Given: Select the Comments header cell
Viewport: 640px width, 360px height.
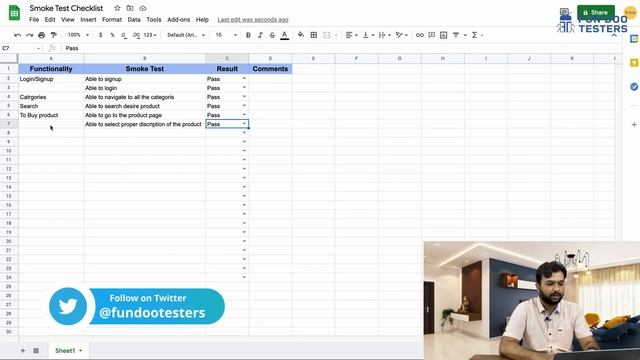Looking at the screenshot, I should pyautogui.click(x=270, y=69).
